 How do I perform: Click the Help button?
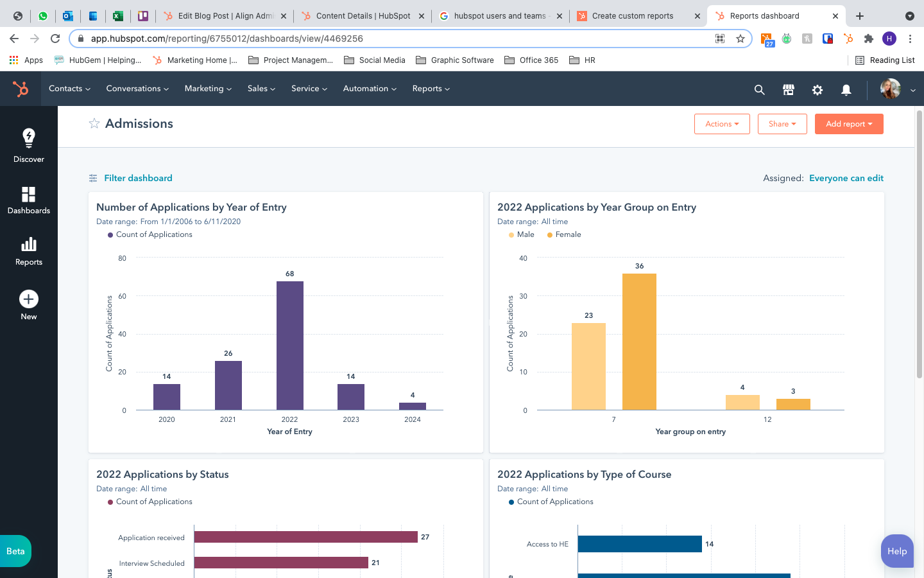tap(897, 551)
